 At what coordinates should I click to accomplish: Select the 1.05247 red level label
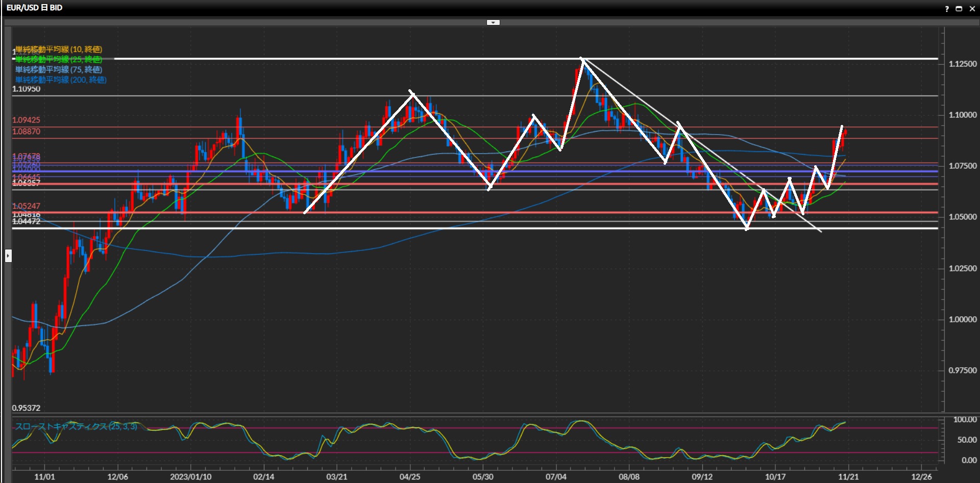pyautogui.click(x=26, y=206)
